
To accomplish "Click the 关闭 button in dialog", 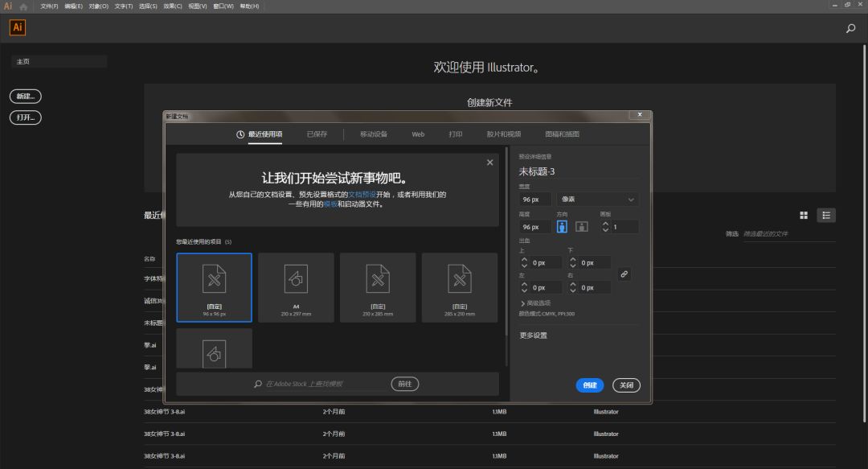I will tap(626, 385).
